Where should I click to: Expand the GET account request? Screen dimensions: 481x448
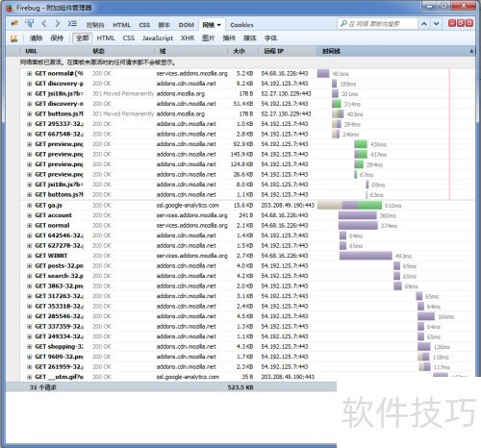pos(29,215)
